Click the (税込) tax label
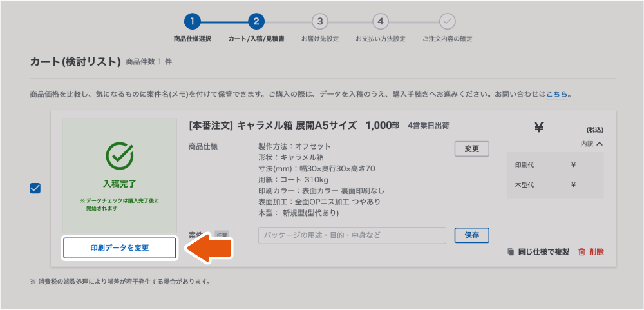 tap(594, 130)
